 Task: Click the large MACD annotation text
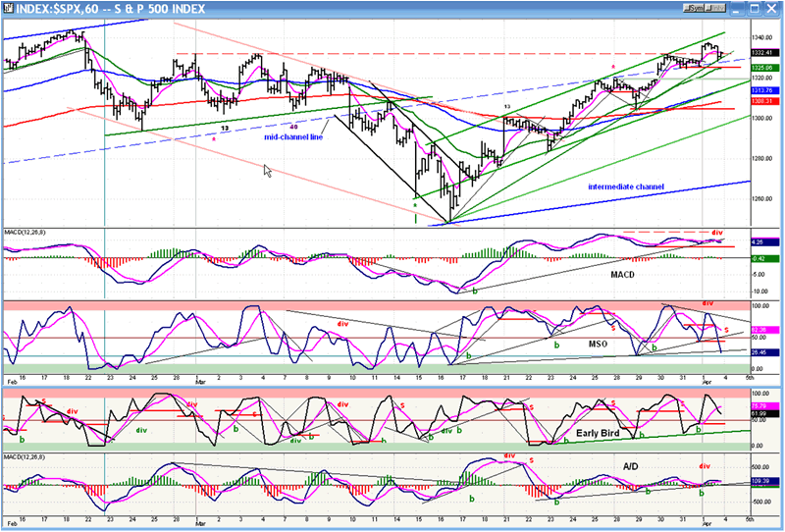pos(622,275)
